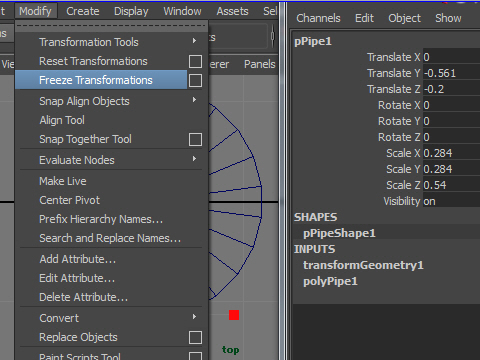
Task: Click the Scale Z attribute label
Action: click(403, 185)
